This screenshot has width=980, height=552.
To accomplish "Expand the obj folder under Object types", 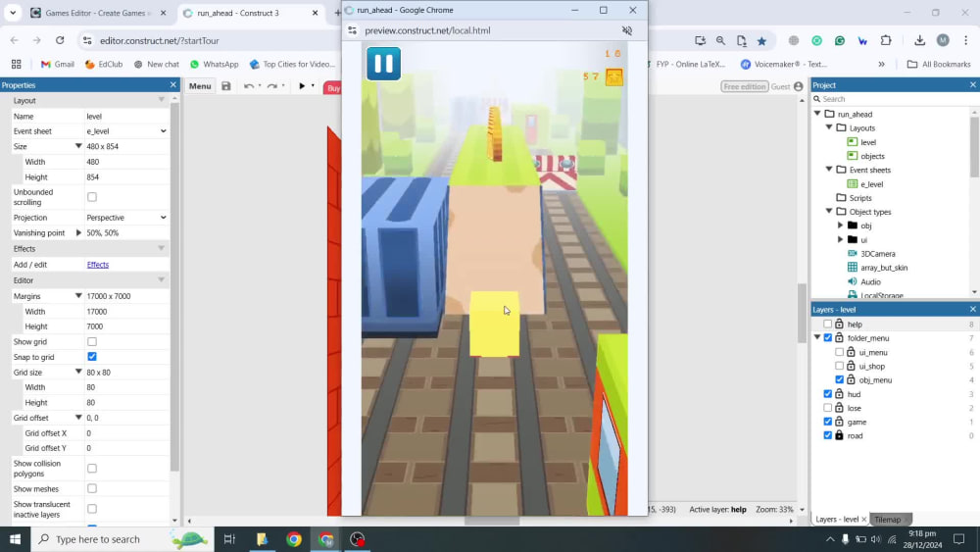I will pos(840,226).
